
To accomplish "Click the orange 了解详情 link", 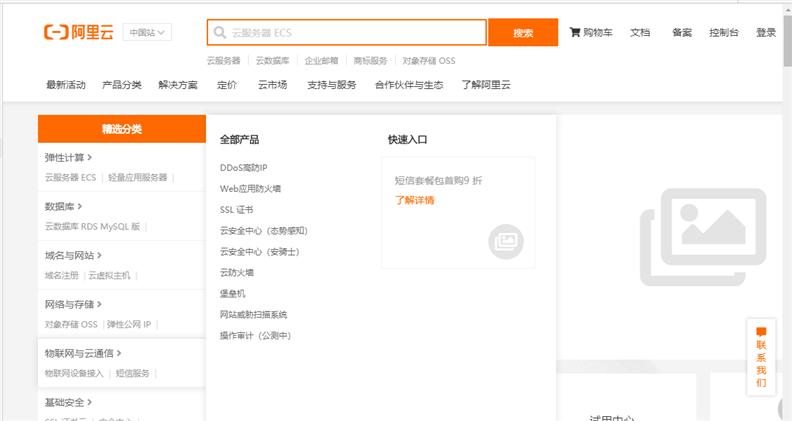I will tap(414, 201).
